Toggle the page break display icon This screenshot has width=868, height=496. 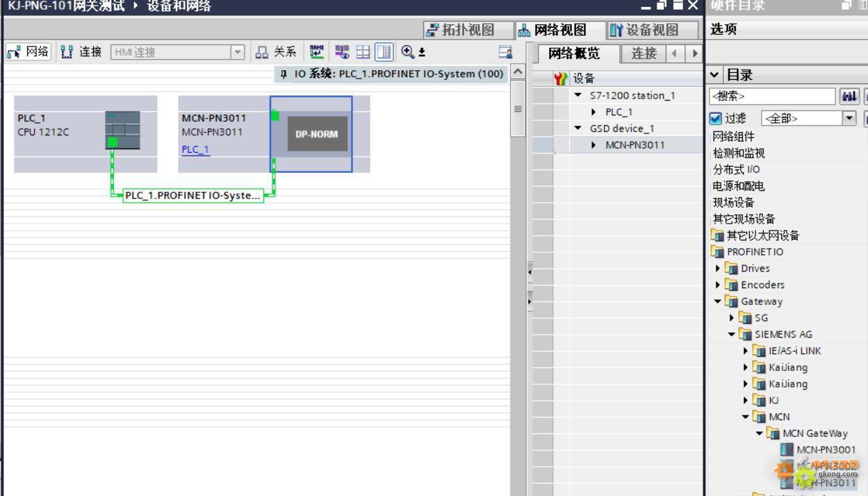tap(363, 52)
